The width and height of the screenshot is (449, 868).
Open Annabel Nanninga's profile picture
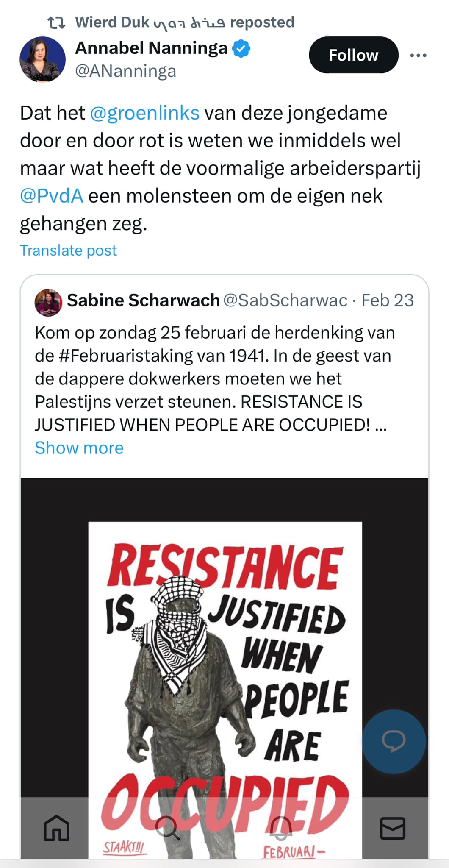(43, 59)
